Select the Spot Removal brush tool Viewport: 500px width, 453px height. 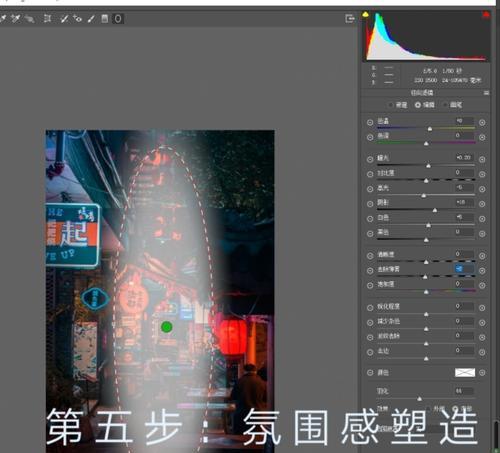click(64, 19)
